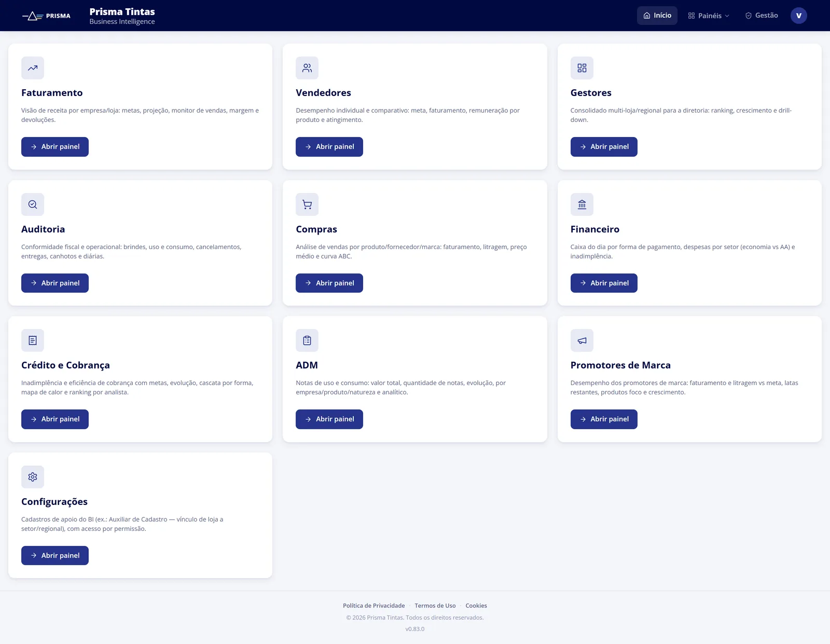Click the Compras card title
Image resolution: width=830 pixels, height=644 pixels.
pyautogui.click(x=316, y=229)
